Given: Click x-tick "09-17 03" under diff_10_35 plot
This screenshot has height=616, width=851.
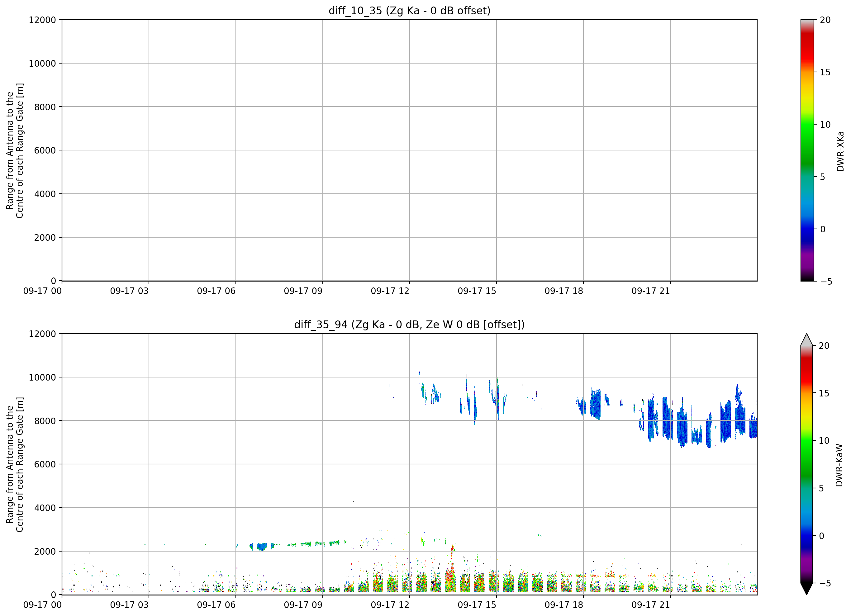Looking at the screenshot, I should [x=130, y=291].
